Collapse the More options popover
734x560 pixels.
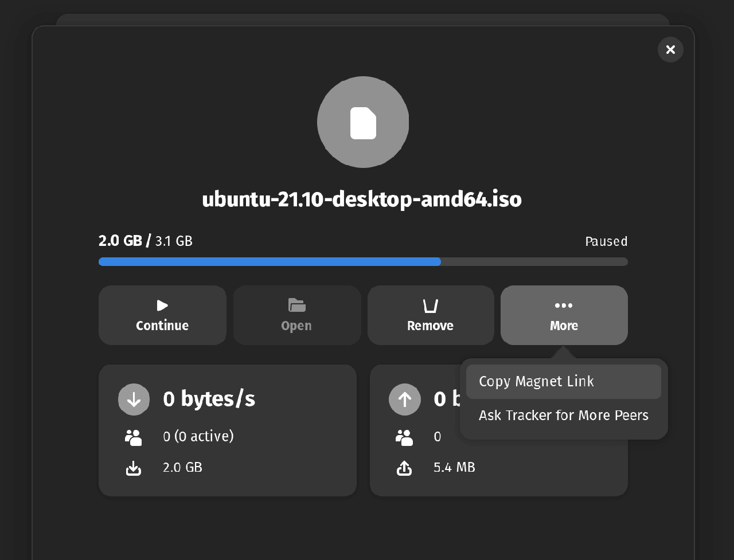pyautogui.click(x=564, y=315)
